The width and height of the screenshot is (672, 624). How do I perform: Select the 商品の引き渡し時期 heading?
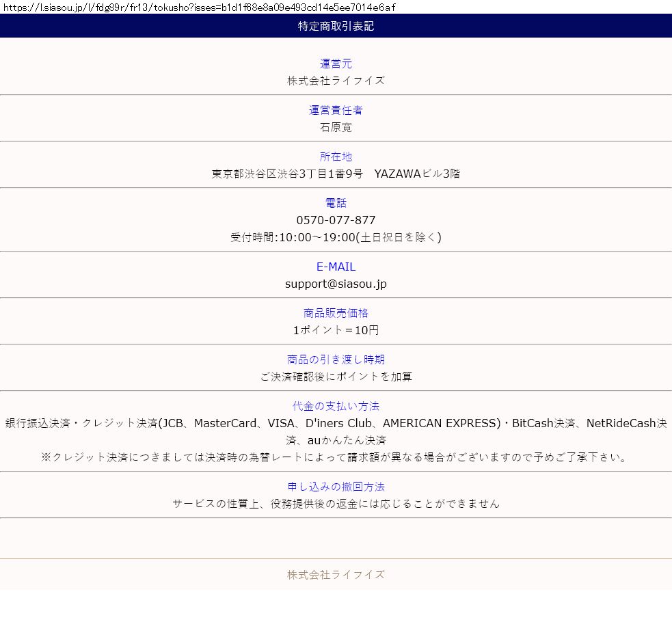[336, 360]
